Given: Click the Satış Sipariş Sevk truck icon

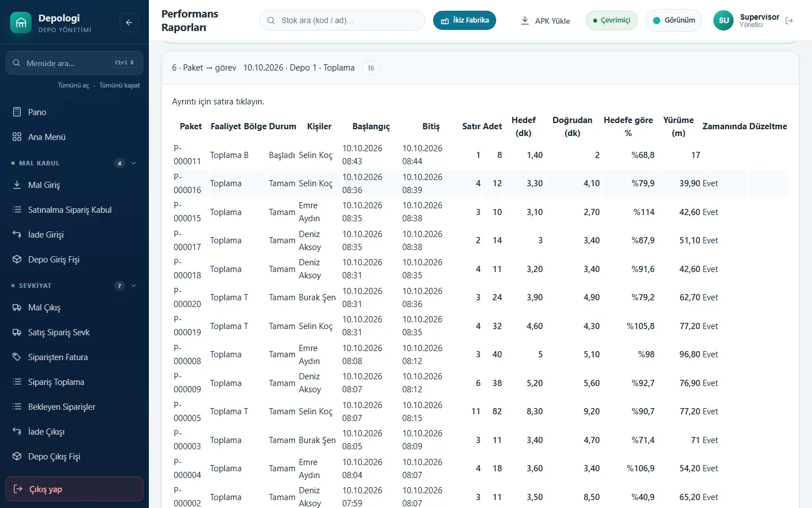Looking at the screenshot, I should tap(17, 332).
